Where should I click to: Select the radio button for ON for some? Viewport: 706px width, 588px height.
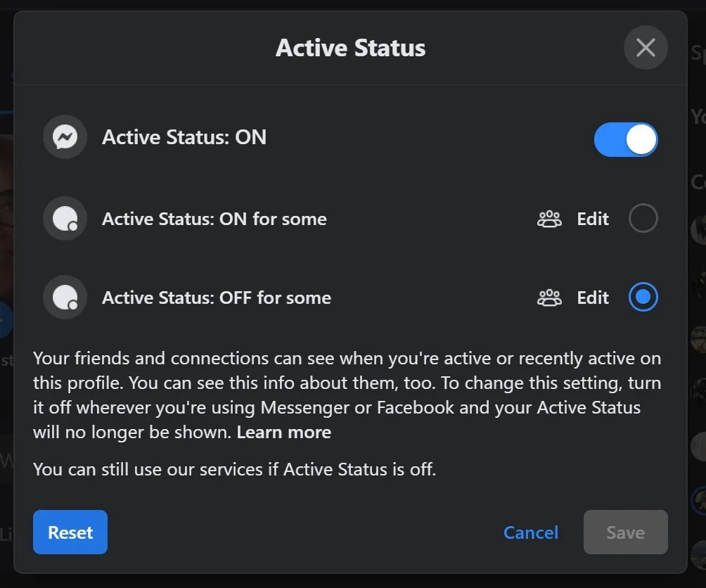pos(642,218)
